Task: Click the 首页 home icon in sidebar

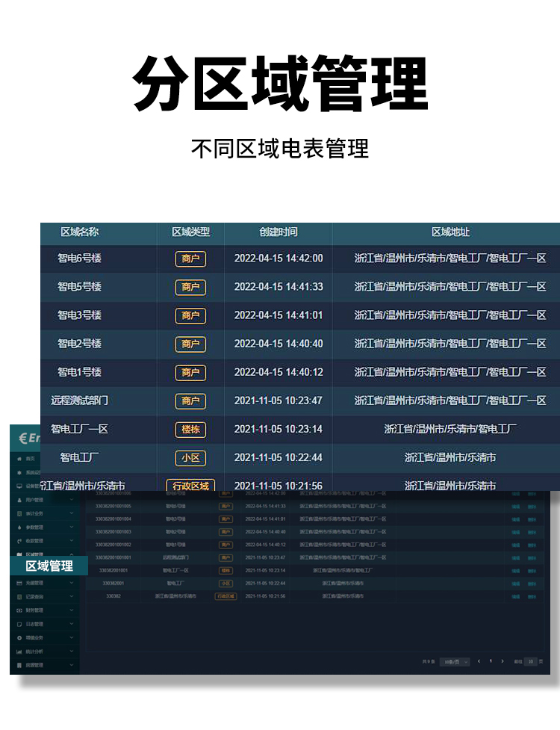Action: [x=19, y=458]
